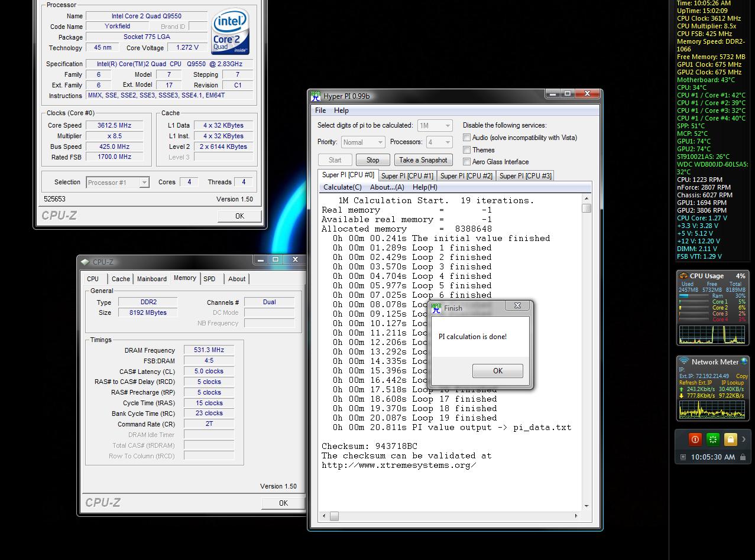This screenshot has width=755, height=560.
Task: Click the vertical scrollbar thumb in Hyper PI output
Action: tap(586, 208)
